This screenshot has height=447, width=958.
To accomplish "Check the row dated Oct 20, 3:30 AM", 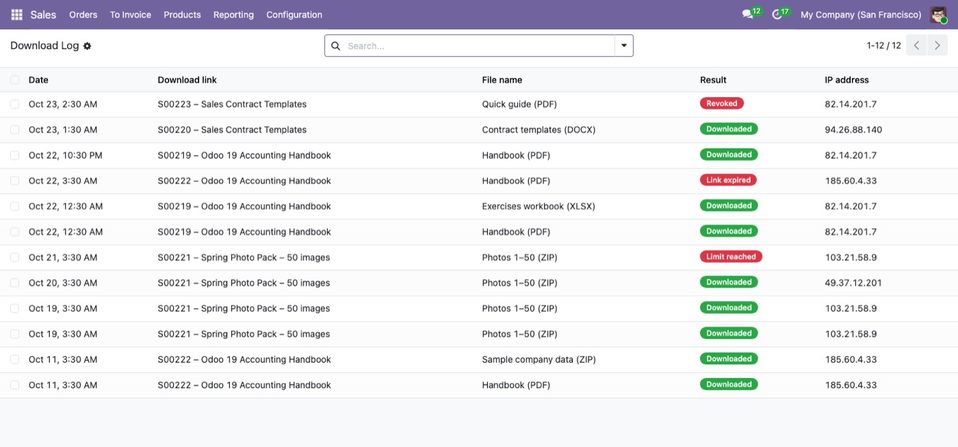I will 15,283.
